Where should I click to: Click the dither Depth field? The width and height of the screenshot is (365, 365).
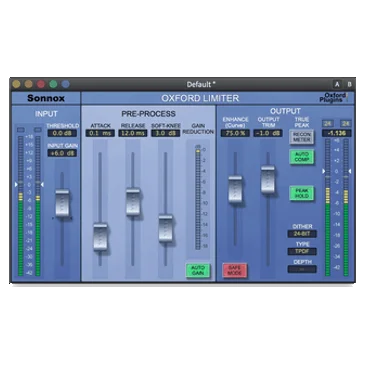(302, 269)
